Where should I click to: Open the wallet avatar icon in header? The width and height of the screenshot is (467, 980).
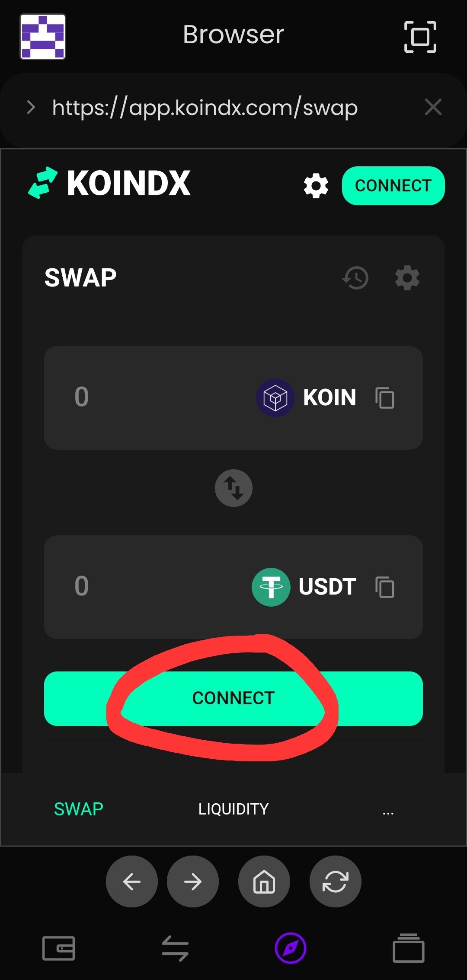43,36
